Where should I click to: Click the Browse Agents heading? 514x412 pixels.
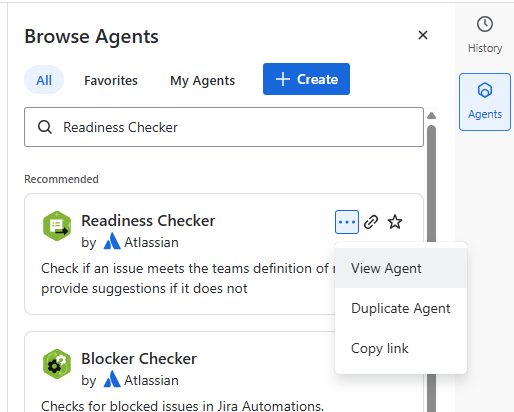[x=91, y=36]
